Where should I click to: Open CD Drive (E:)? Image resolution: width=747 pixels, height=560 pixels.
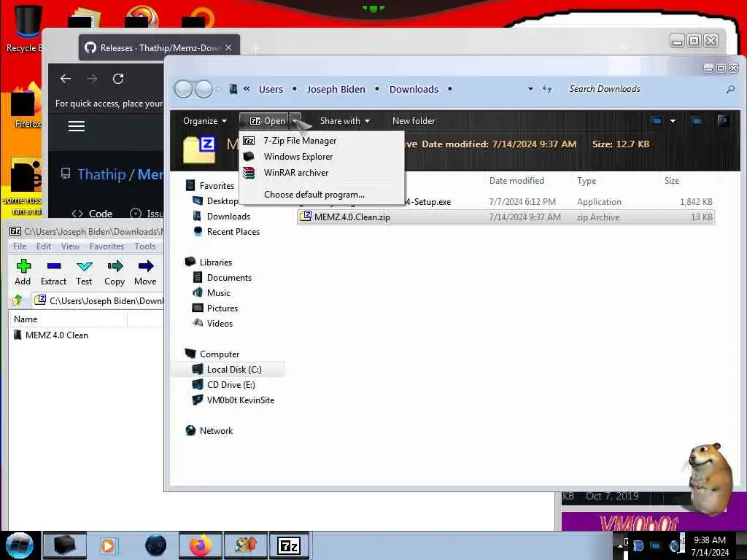[x=231, y=385]
